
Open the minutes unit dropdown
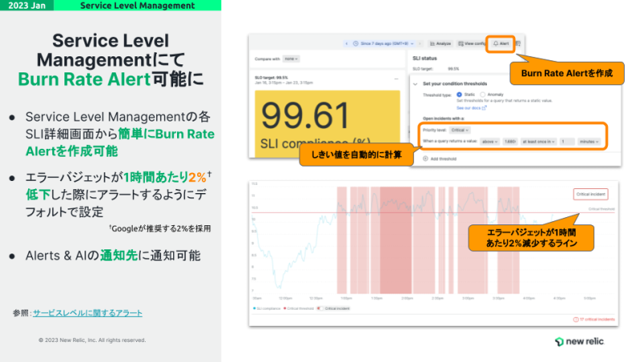point(589,142)
